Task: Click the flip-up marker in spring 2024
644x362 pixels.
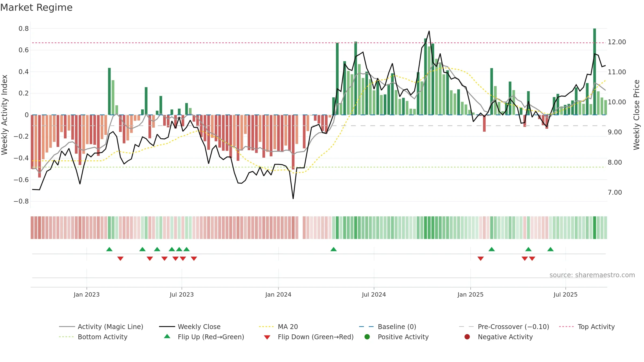Action: tap(334, 249)
